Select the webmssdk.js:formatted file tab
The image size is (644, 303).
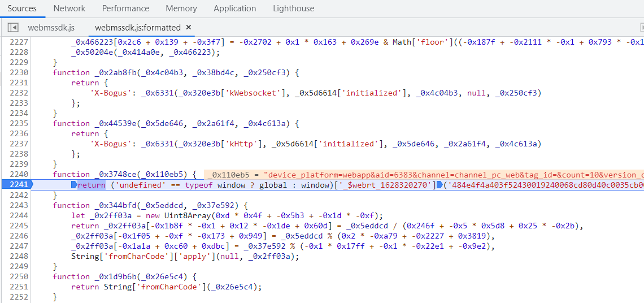pos(138,28)
